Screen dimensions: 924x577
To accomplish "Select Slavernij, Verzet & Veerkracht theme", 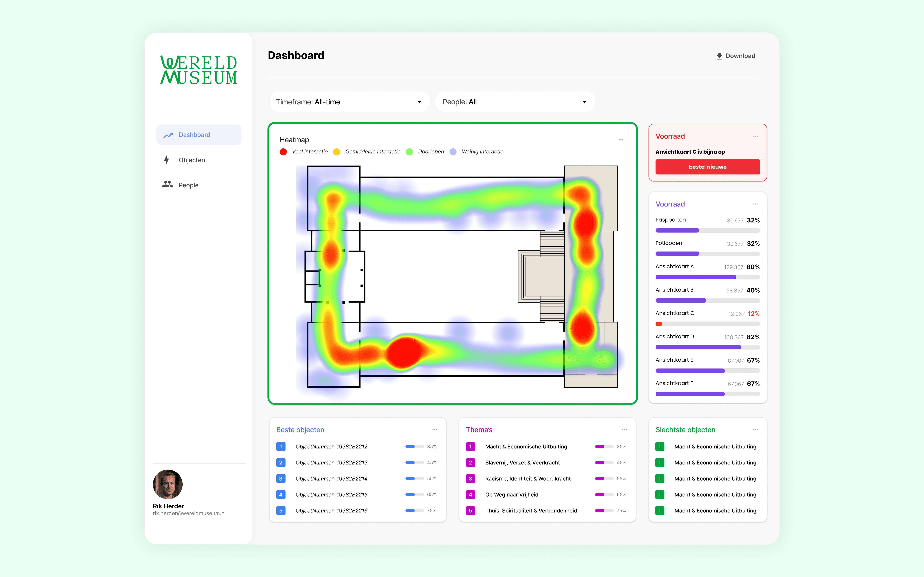I will pos(522,463).
